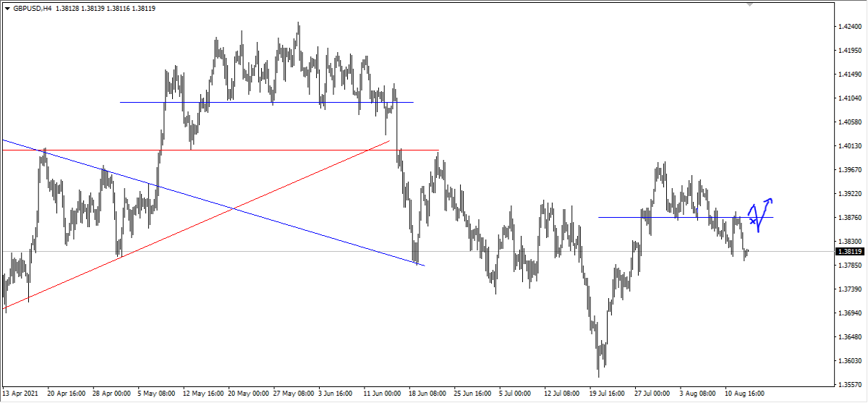Viewport: 868px width, 403px height.
Task: Select the red ascending trend line
Action: coord(195,226)
